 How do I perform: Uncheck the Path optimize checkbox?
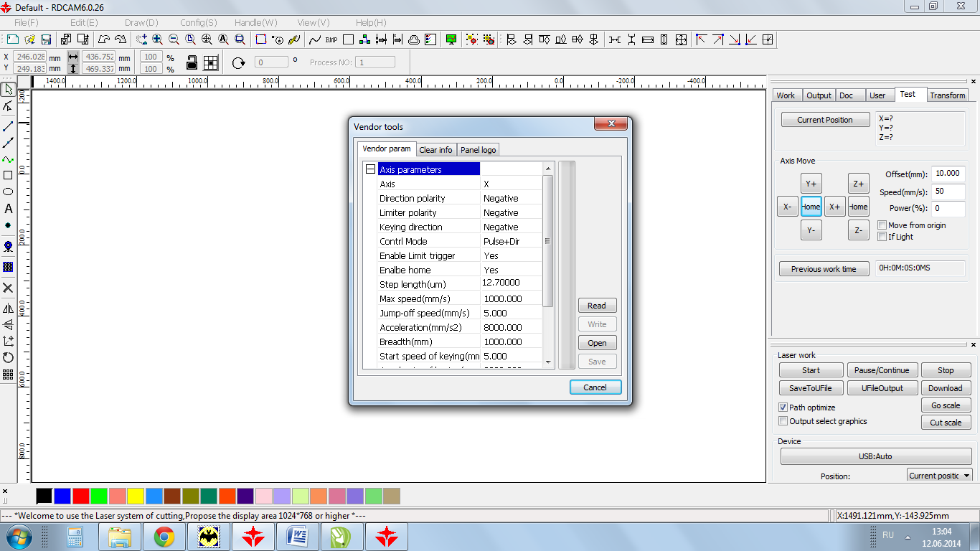[x=783, y=408]
